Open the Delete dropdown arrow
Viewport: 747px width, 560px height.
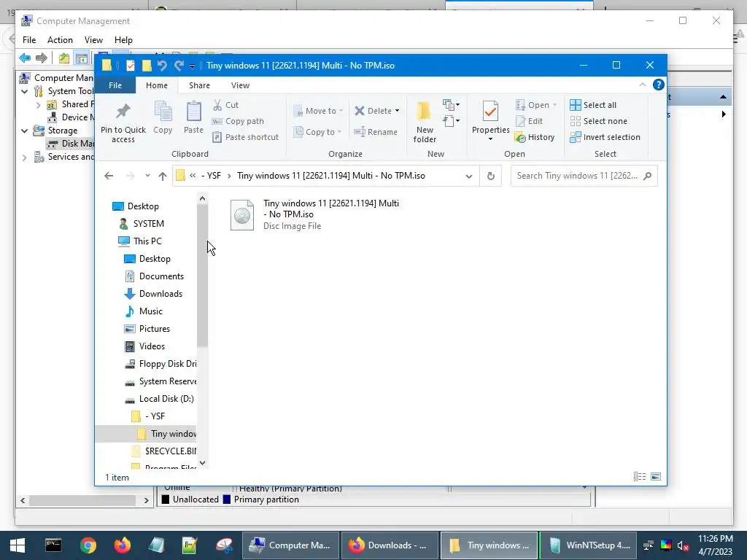coord(397,111)
